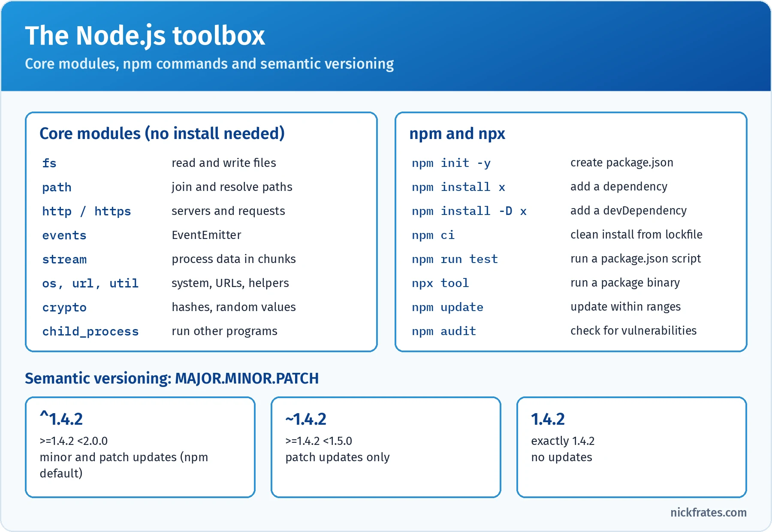
Task: Click 'add a dependency' description
Action: [x=619, y=187]
